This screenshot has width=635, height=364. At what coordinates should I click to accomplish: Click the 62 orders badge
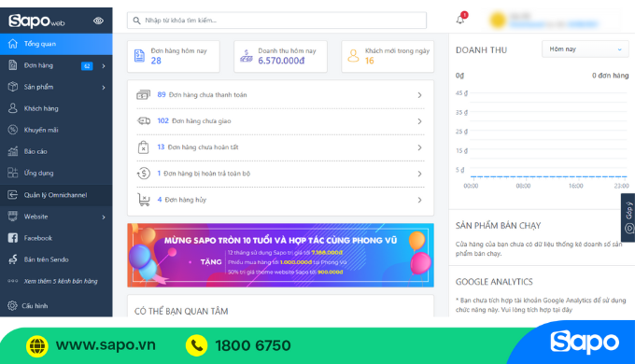[x=87, y=65]
